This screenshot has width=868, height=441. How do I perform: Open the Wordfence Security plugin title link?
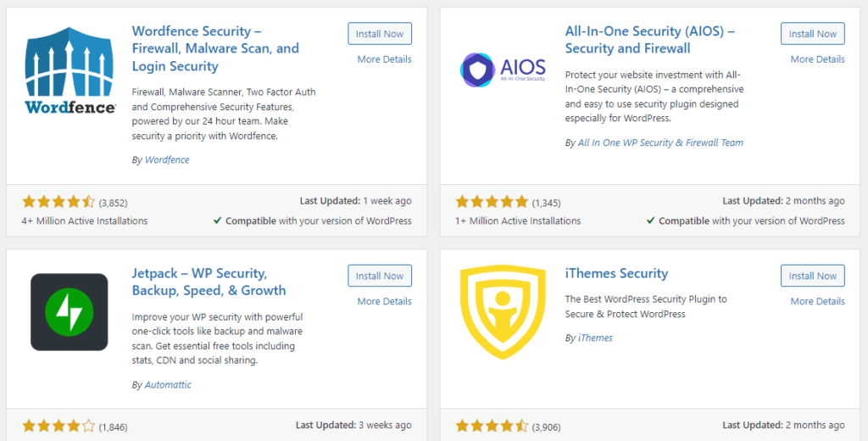click(215, 48)
